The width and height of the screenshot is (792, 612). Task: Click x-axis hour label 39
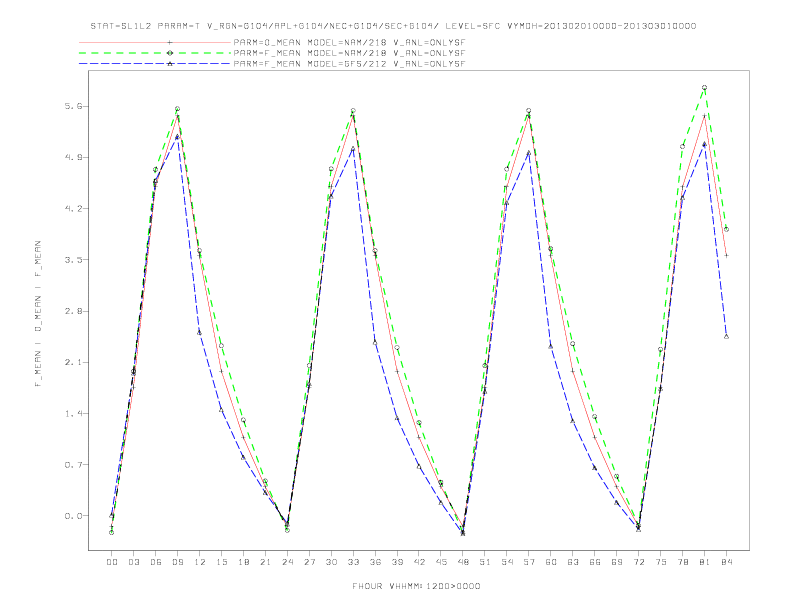coord(397,562)
